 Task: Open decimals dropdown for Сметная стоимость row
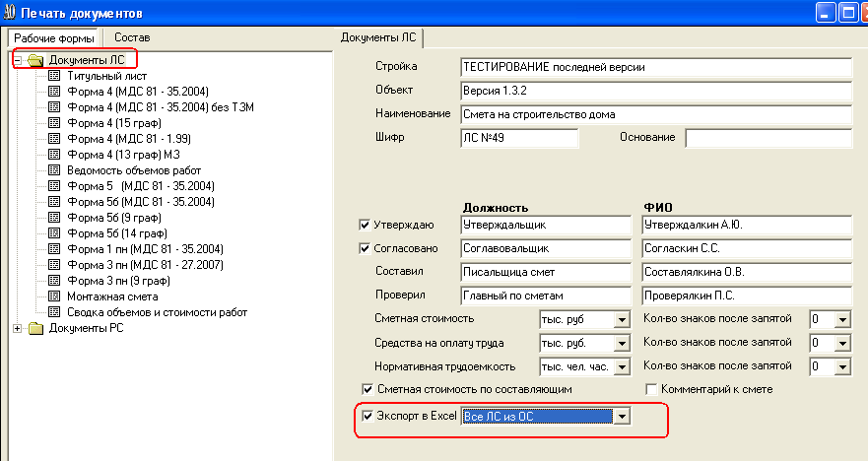[842, 320]
